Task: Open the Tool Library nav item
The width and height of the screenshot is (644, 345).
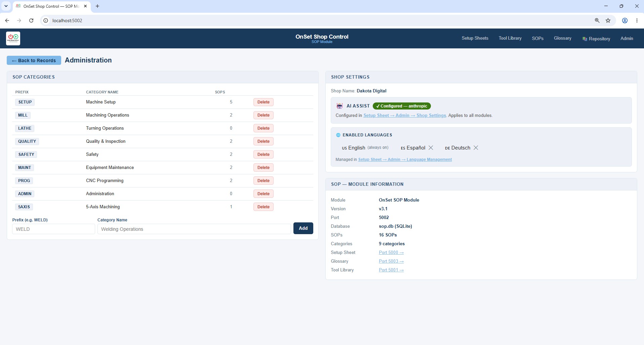Action: [510, 38]
